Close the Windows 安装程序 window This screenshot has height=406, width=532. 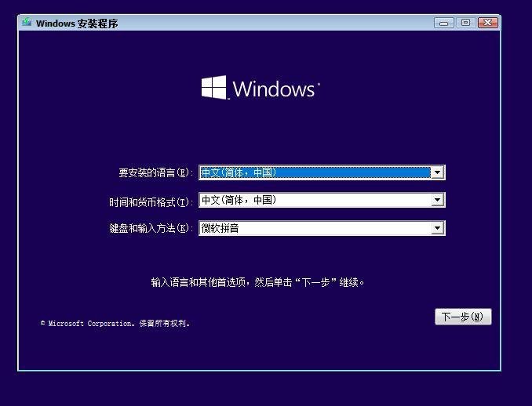487,23
